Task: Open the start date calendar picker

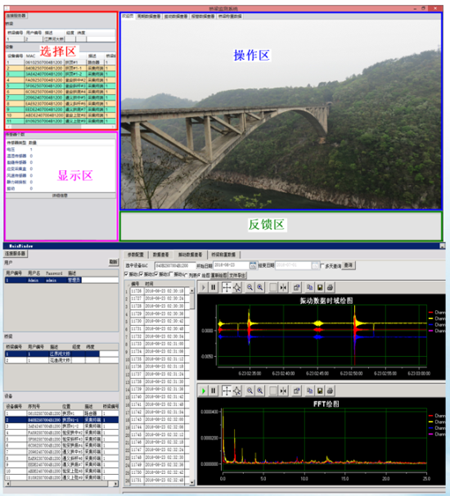Action: point(253,265)
